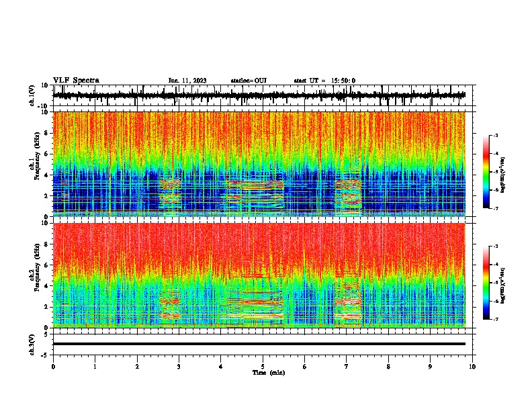This screenshot has height=411, width=532.
Task: Click time axis tick label 6
Action: pyautogui.click(x=305, y=367)
